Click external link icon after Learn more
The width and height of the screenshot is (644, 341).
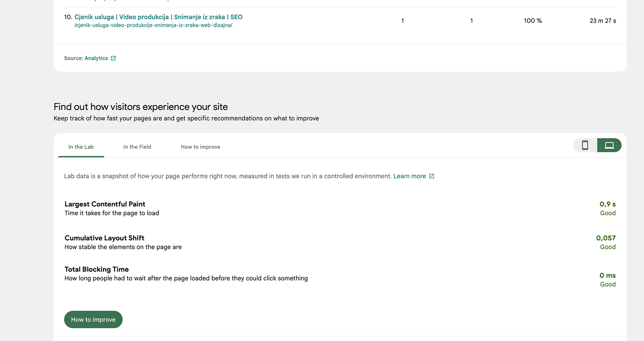(432, 176)
